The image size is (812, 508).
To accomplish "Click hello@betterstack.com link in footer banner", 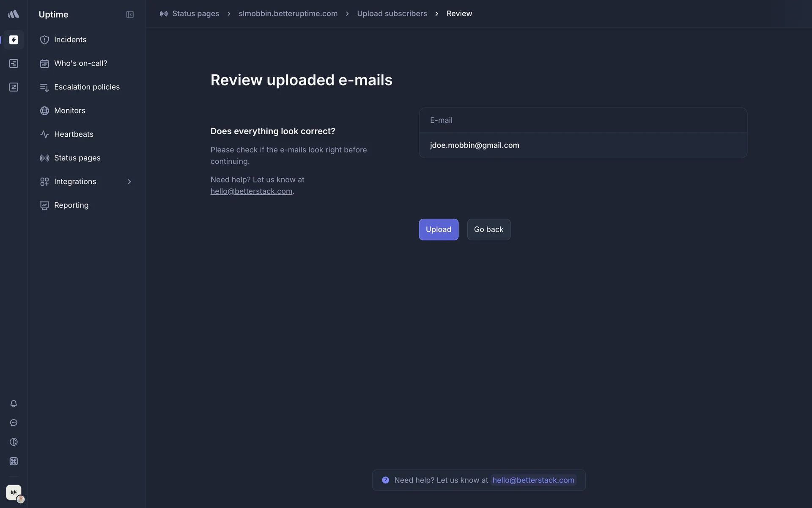I will click(x=533, y=480).
